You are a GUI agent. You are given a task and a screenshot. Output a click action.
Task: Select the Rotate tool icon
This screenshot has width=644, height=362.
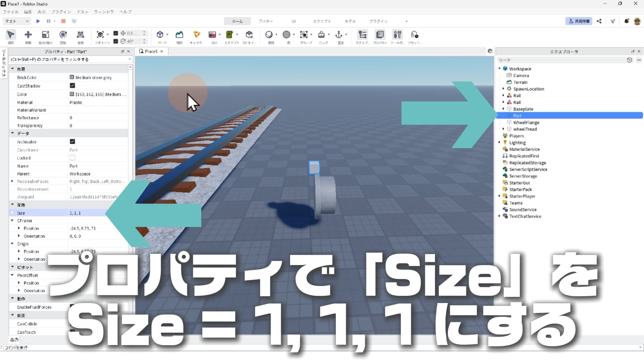pyautogui.click(x=63, y=35)
